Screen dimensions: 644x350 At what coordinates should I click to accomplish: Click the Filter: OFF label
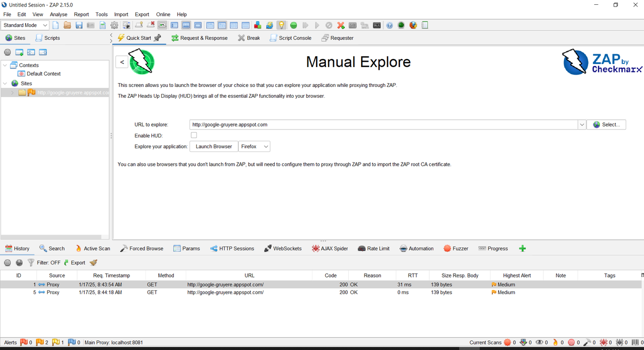(x=49, y=262)
